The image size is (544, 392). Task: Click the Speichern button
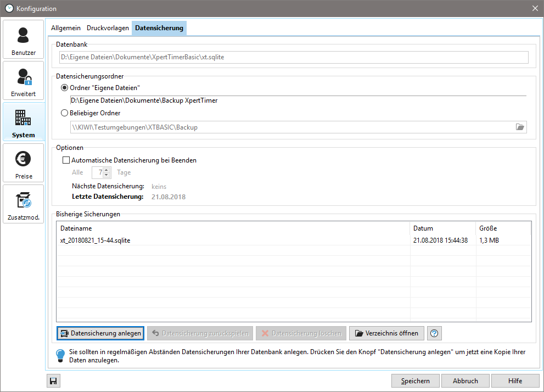pos(415,381)
